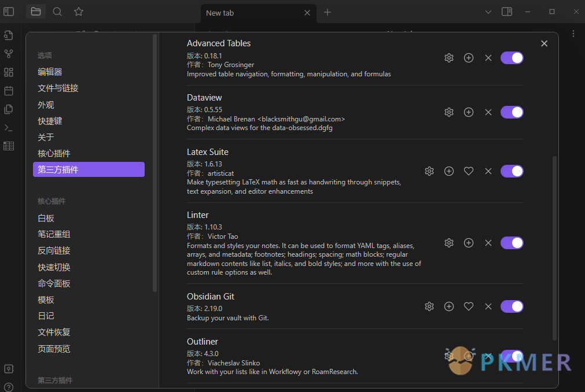Viewport: 585px width, 392px height.
Task: Open 快捷键 hotkeys settings
Action: click(89, 121)
